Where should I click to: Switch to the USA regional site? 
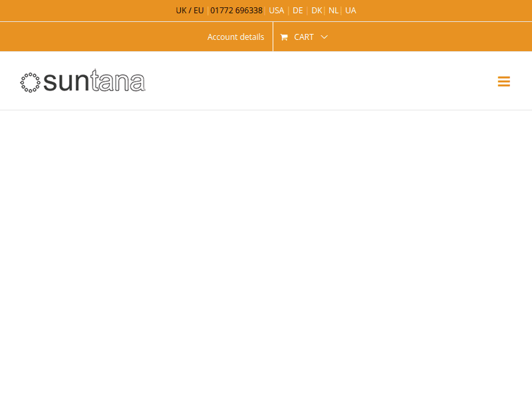coord(276,10)
